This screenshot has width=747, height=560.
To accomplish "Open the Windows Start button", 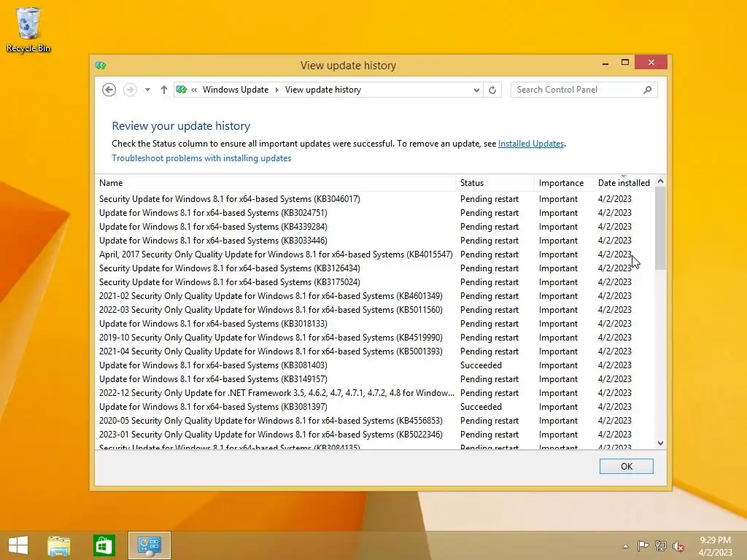I will click(x=18, y=545).
